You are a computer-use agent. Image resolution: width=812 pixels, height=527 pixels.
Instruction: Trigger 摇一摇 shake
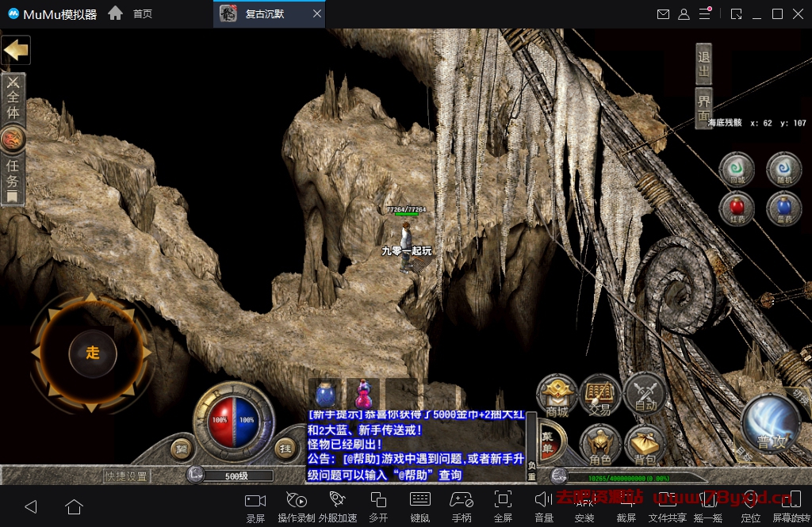(x=708, y=507)
